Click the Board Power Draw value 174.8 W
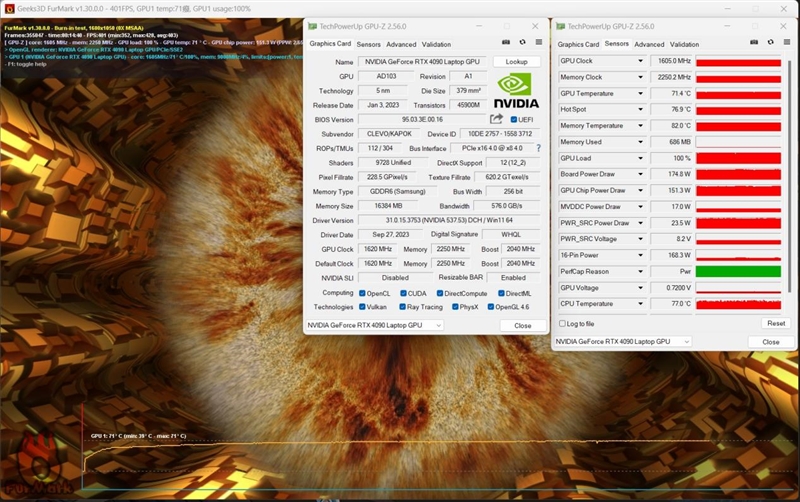The height and width of the screenshot is (502, 800). tap(671, 174)
